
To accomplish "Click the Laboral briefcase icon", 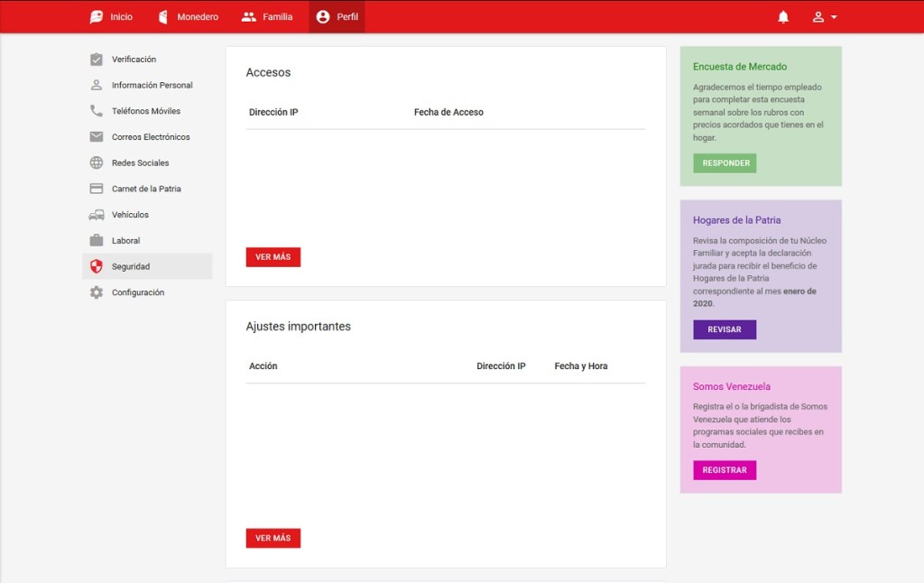I will (x=97, y=241).
